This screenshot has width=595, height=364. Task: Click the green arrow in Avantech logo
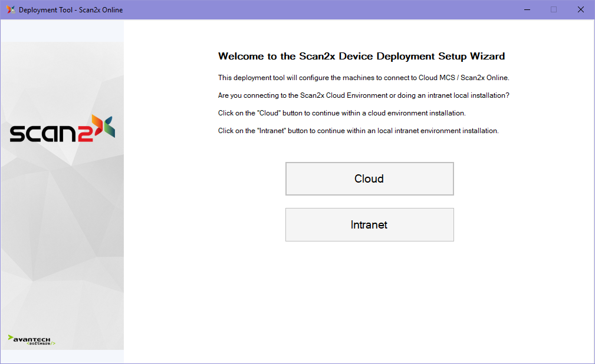coord(11,338)
